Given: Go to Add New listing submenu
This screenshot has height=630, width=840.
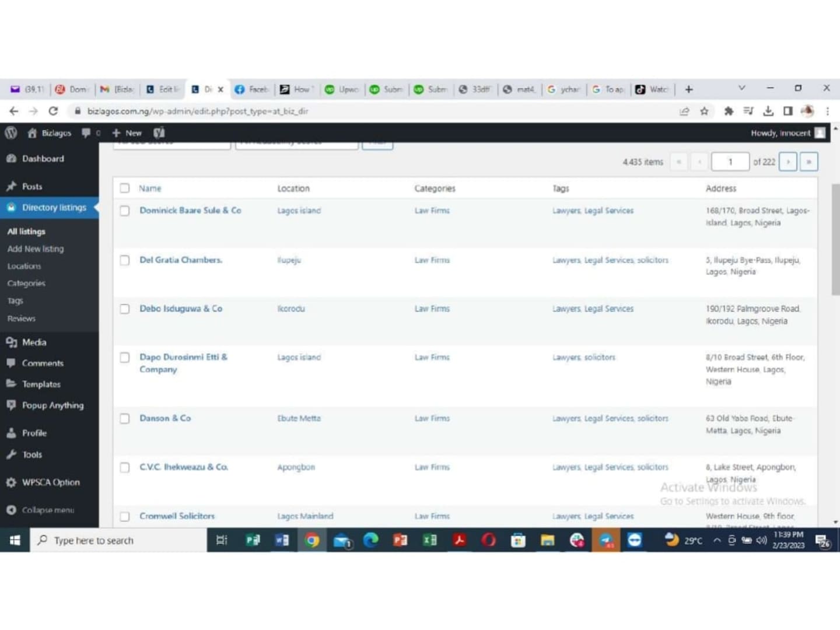Looking at the screenshot, I should 36,249.
